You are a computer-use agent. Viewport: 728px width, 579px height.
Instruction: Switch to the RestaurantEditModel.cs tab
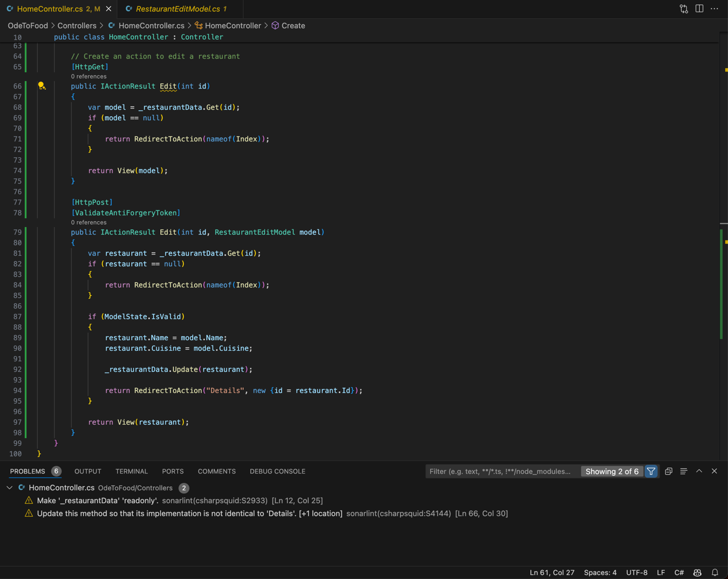[179, 9]
